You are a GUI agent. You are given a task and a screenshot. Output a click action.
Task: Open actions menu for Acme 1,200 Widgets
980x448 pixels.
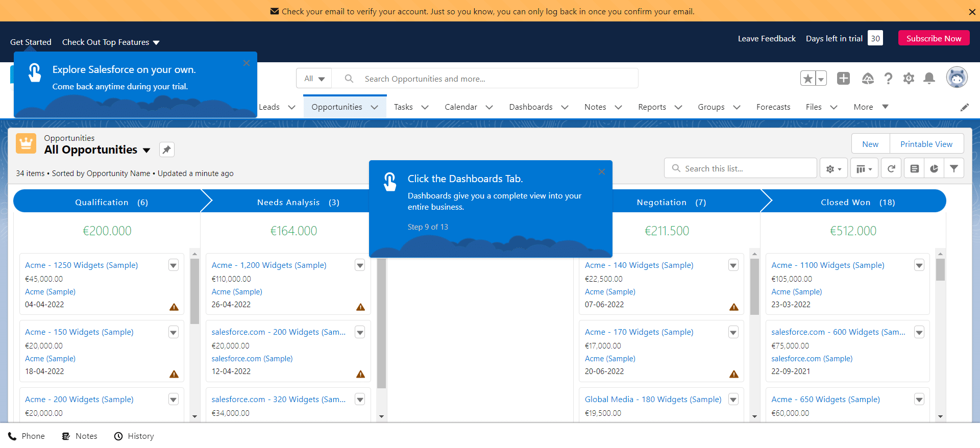click(x=360, y=265)
